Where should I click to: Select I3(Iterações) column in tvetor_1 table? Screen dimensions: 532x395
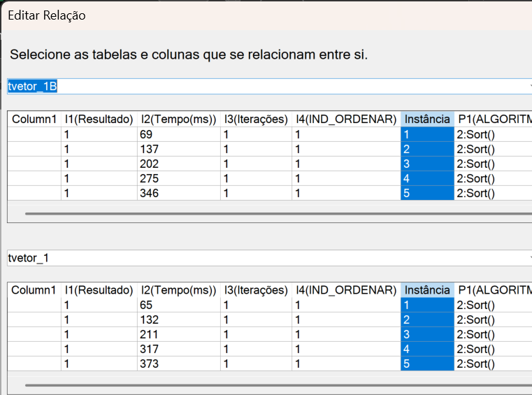[256, 290]
